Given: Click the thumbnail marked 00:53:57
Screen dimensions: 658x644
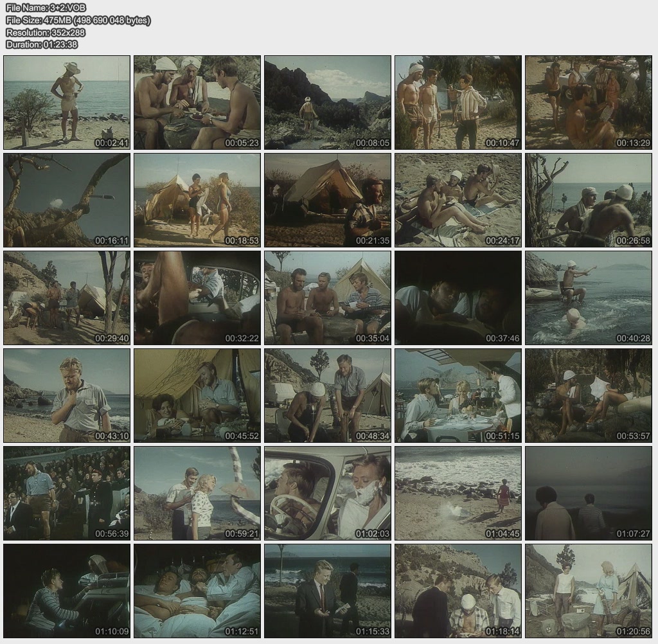Looking at the screenshot, I should (x=589, y=396).
